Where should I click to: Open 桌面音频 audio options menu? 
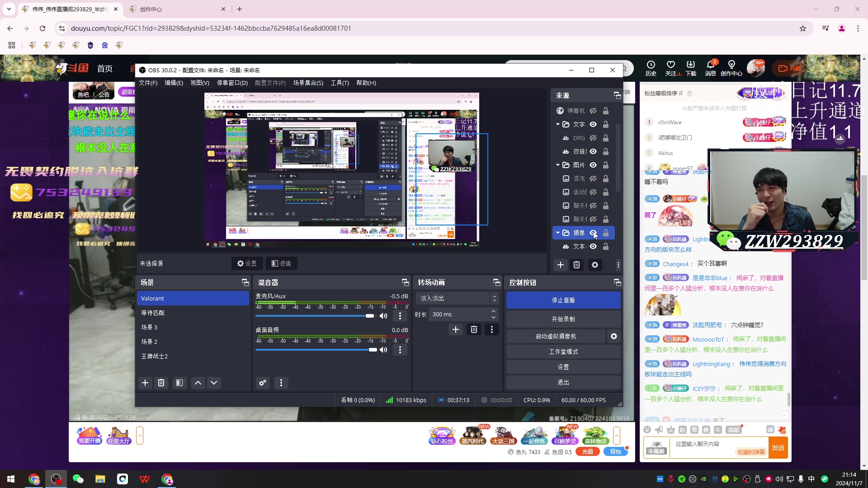[400, 350]
